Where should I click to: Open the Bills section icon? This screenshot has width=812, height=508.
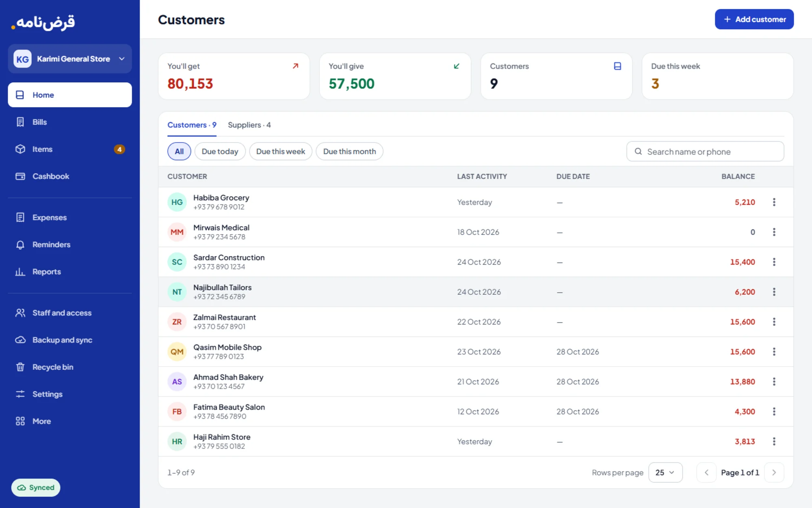20,122
